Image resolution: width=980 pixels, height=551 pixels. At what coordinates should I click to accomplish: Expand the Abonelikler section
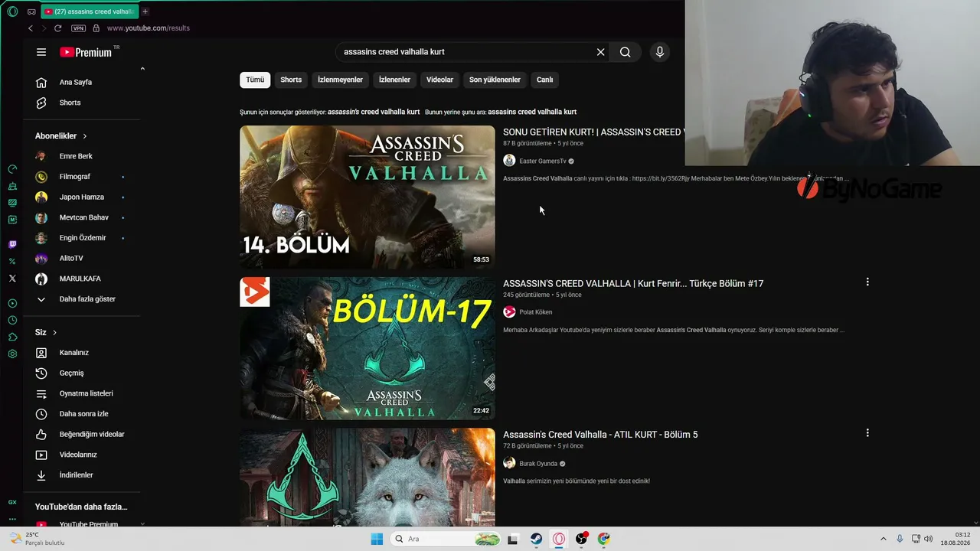(61, 135)
